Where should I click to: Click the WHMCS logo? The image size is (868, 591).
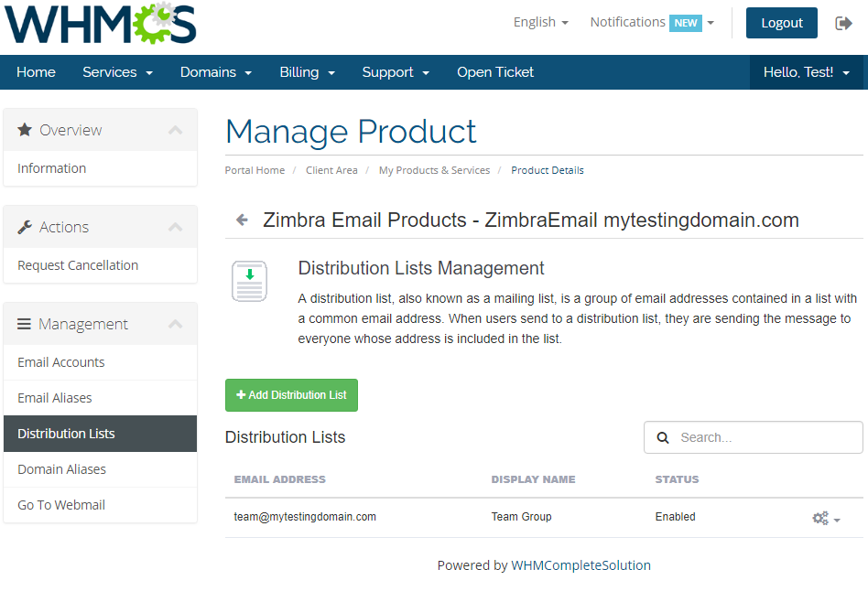(x=100, y=23)
